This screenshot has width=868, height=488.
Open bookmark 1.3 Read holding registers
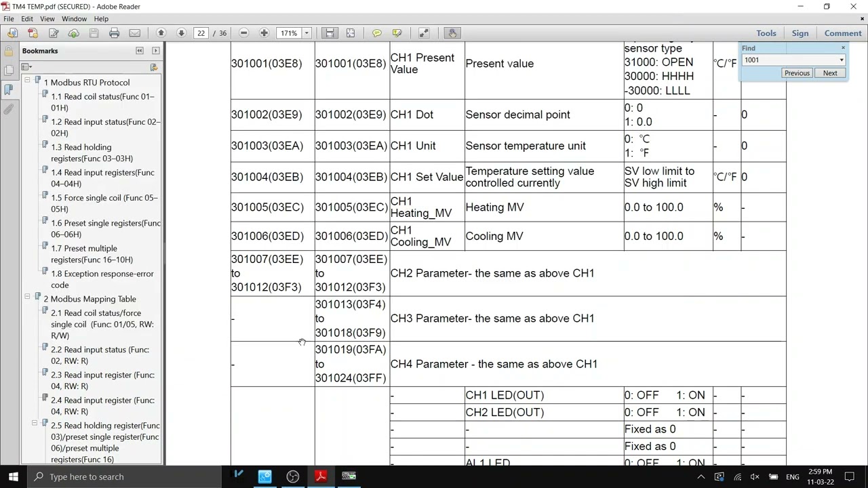pos(92,152)
